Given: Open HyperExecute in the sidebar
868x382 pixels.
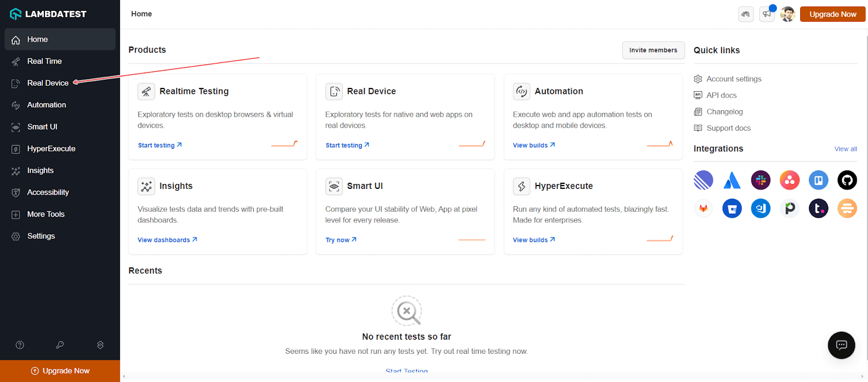Looking at the screenshot, I should click(x=60, y=149).
